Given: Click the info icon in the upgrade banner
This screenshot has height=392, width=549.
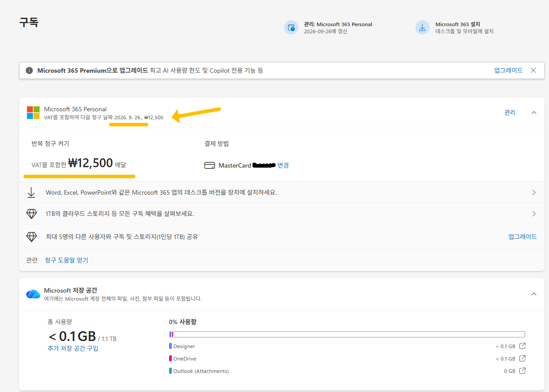Looking at the screenshot, I should [29, 71].
